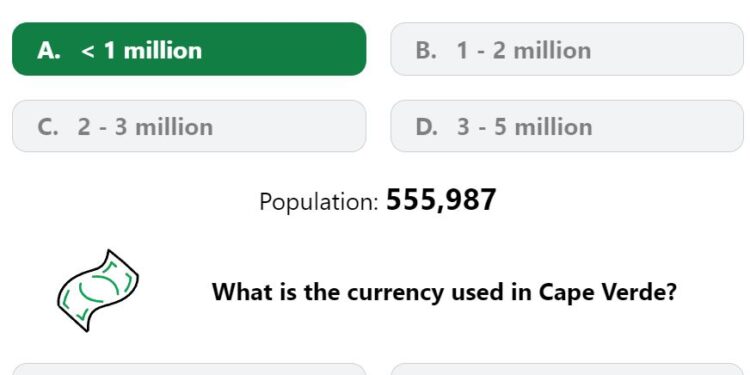Click the "<" symbol in answer A
Image resolution: width=750 pixels, height=375 pixels.
click(88, 51)
